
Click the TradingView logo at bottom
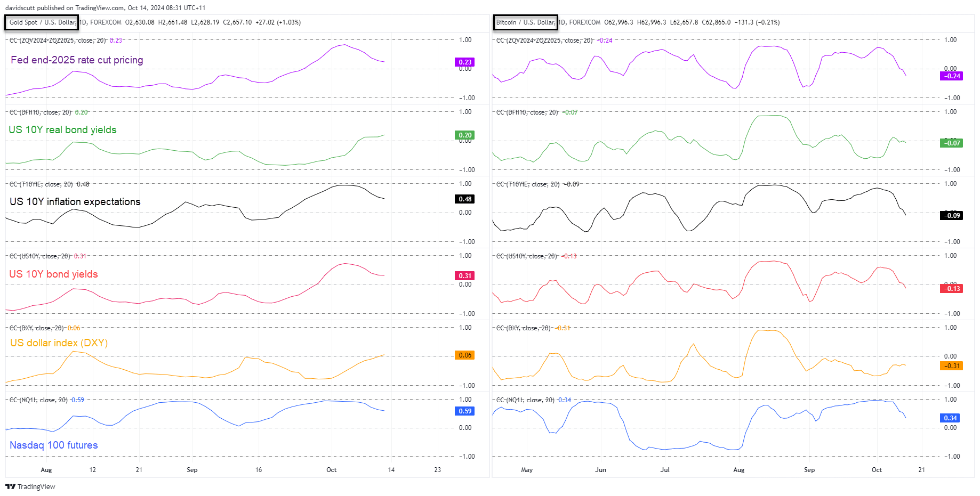(x=30, y=486)
